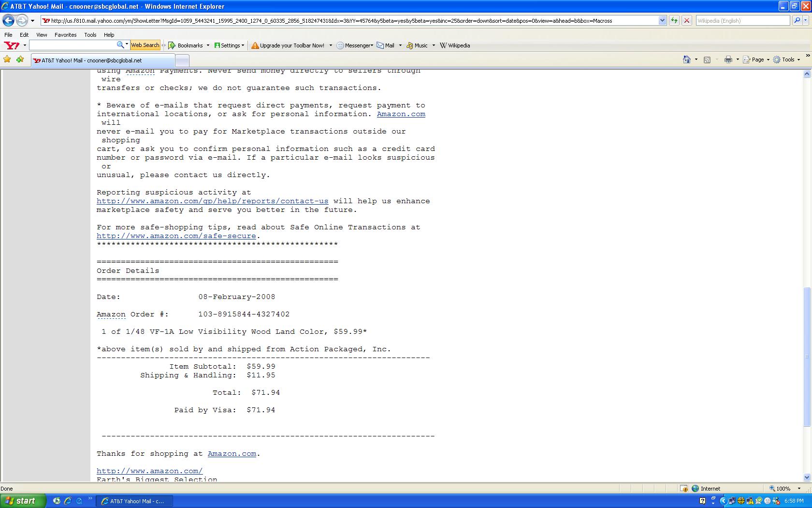Expand the zoom level dropdown arrow
Image resolution: width=812 pixels, height=508 pixels.
[x=799, y=489]
